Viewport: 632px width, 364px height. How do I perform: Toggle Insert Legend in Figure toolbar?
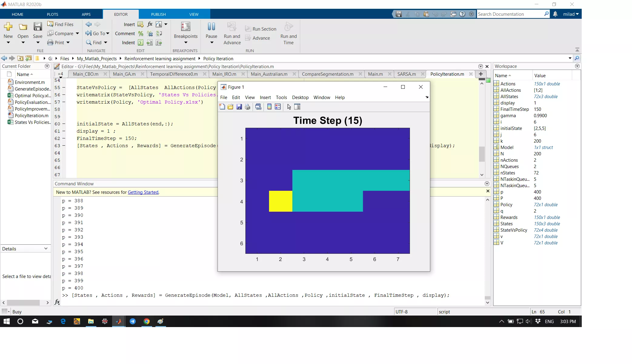pos(278,107)
